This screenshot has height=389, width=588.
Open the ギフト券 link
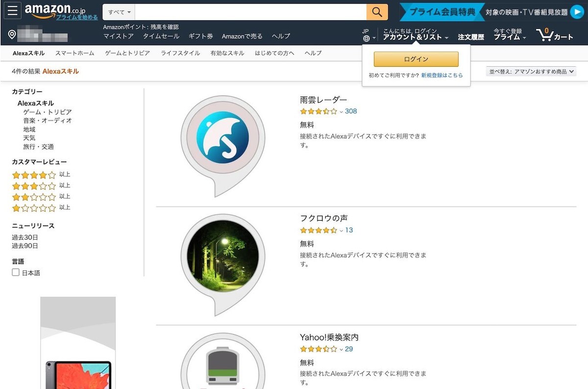(201, 36)
